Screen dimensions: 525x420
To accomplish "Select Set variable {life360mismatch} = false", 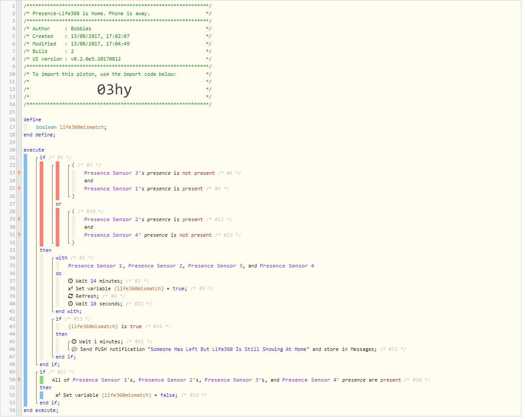I will (120, 395).
